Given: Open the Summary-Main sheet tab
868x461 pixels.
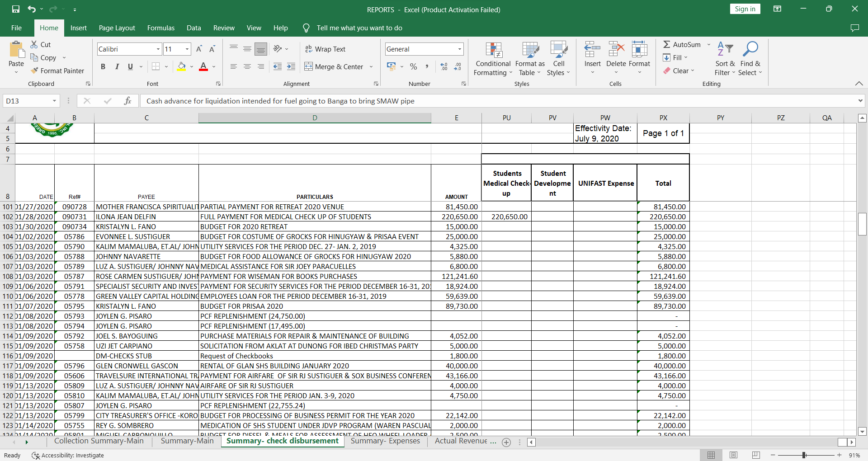Looking at the screenshot, I should pyautogui.click(x=187, y=441).
